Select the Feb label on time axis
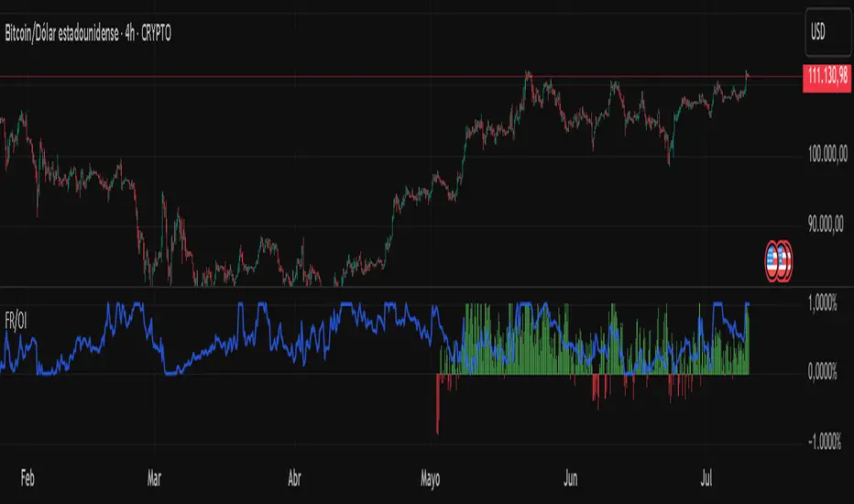854x504 pixels. [x=27, y=479]
